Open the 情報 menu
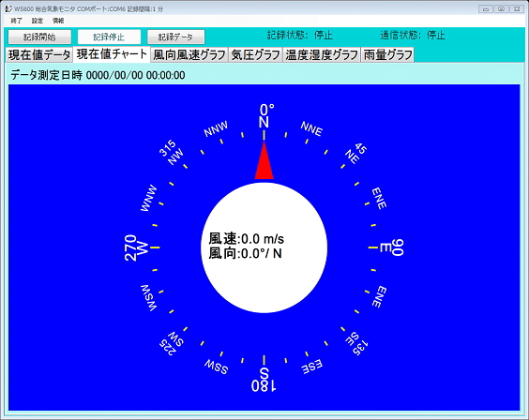Viewport: 529px width, 420px height. [x=58, y=21]
